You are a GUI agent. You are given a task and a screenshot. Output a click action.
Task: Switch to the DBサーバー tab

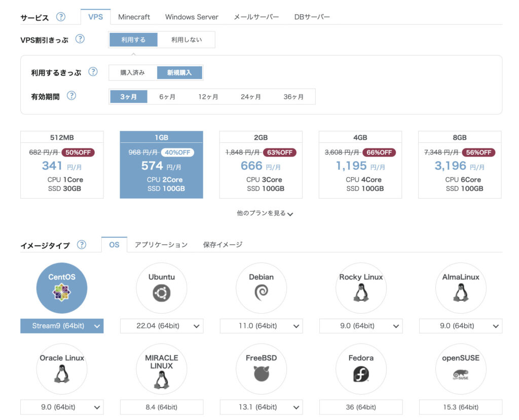point(312,17)
